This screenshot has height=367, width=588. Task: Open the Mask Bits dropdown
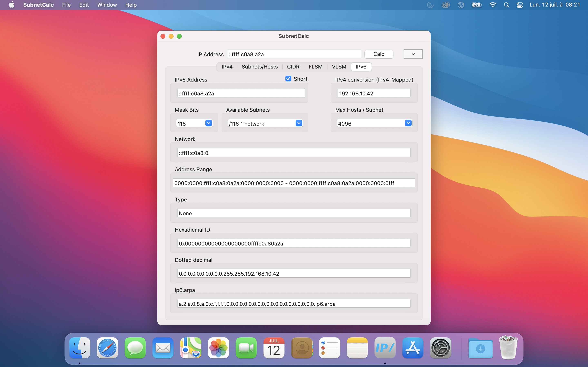208,123
